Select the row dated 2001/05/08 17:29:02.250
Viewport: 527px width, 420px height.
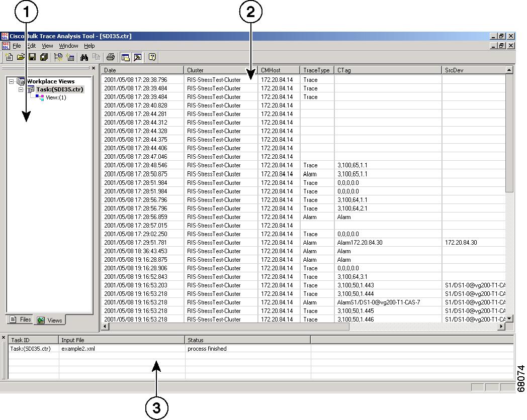(303, 234)
